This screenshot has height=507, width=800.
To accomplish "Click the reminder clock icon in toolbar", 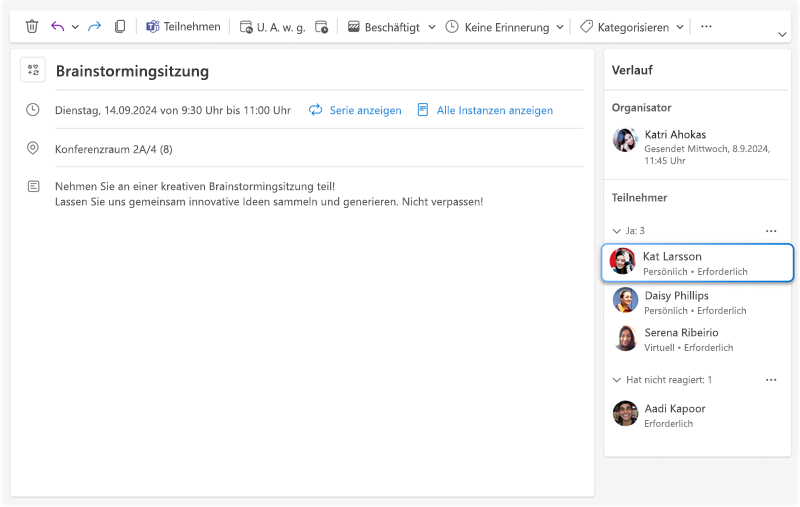I will [x=452, y=27].
